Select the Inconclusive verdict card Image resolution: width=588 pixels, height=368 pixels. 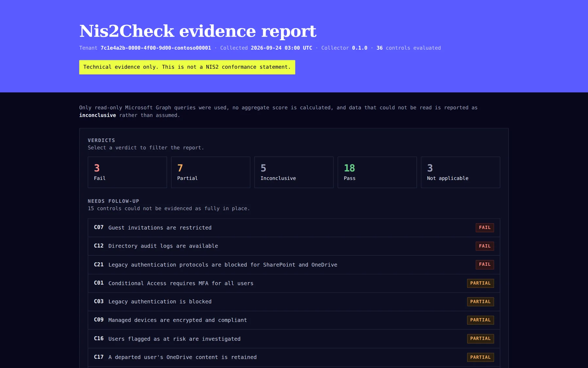pos(294,172)
